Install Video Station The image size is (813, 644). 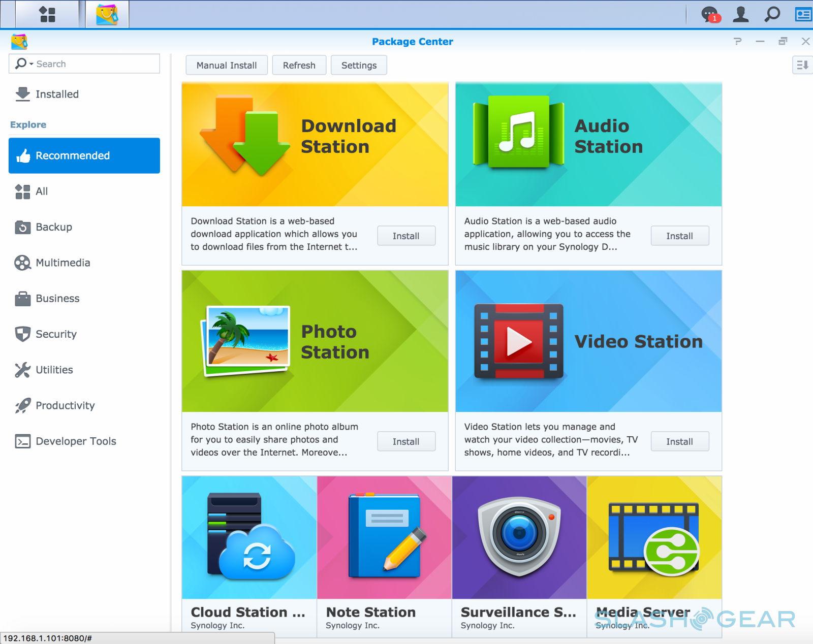679,441
